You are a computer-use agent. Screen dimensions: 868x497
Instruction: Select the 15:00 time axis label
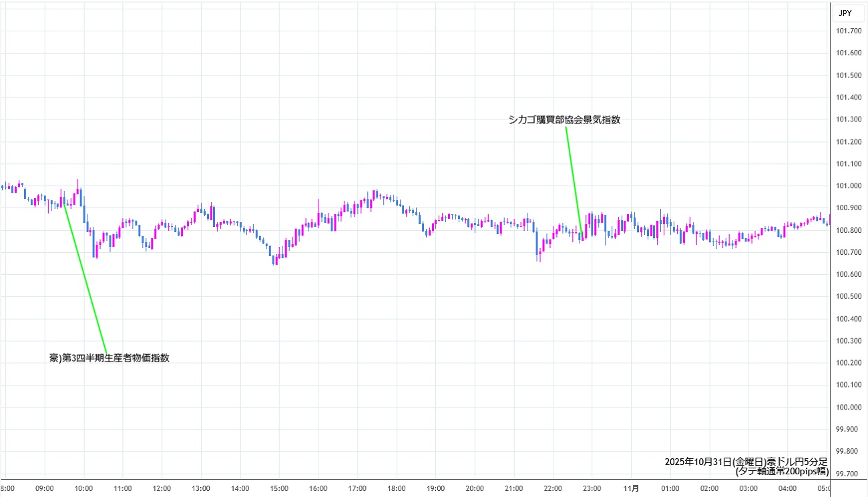pos(279,488)
